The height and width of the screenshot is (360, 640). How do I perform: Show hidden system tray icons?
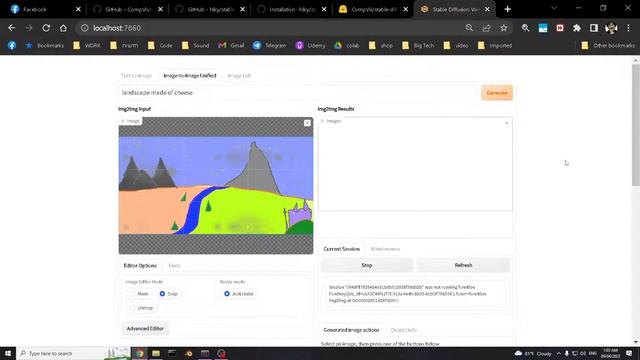[558, 353]
